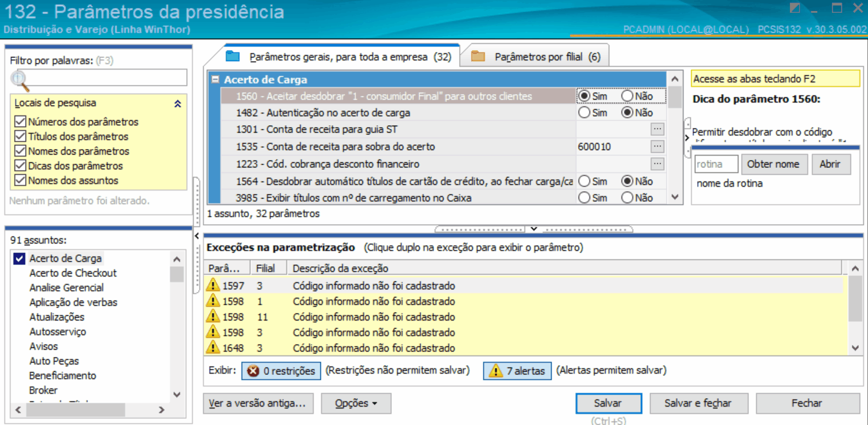The width and height of the screenshot is (868, 425).
Task: Click the warning icon in 7 alertas
Action: click(x=496, y=371)
